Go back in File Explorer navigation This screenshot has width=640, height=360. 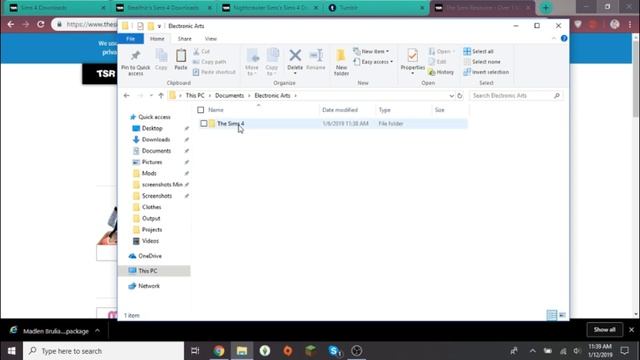coord(127,96)
